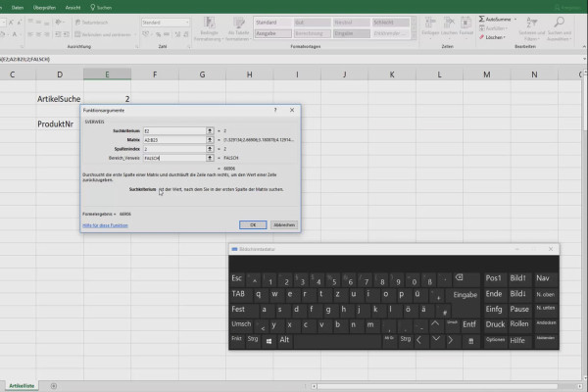Open Hilfe für diese Funktion link
Viewport: 588px width, 392px height.
tap(105, 225)
